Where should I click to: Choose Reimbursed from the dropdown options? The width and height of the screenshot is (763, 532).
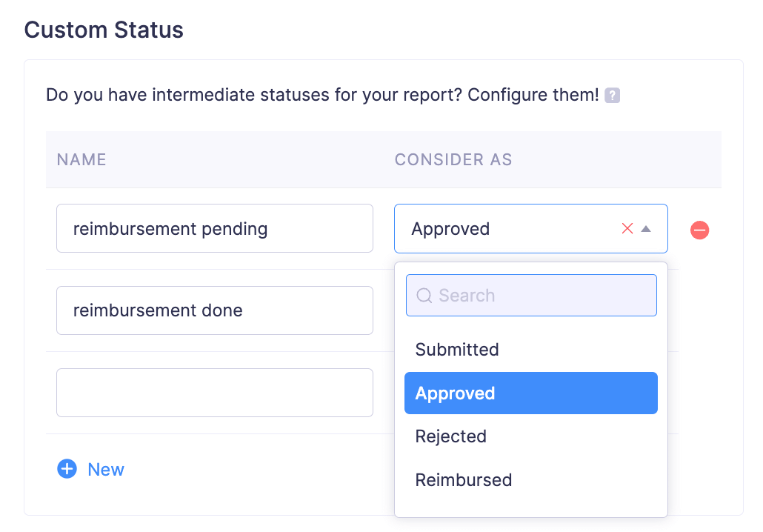tap(464, 480)
